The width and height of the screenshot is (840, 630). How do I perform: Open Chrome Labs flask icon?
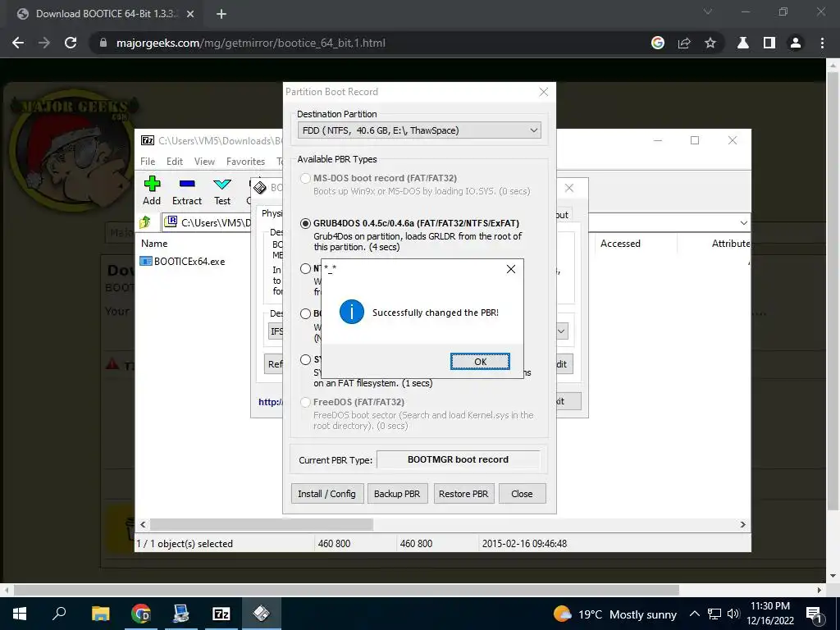click(x=743, y=43)
